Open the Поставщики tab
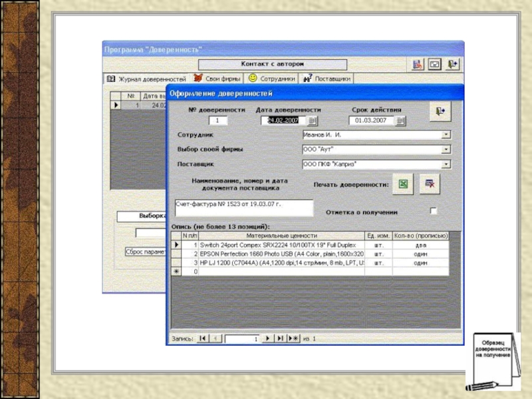The height and width of the screenshot is (399, 532). point(327,78)
